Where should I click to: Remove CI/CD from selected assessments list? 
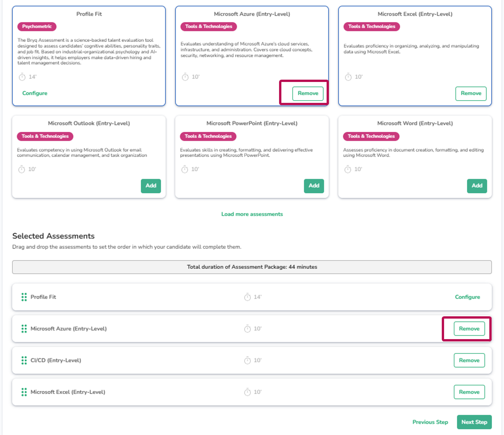click(469, 360)
